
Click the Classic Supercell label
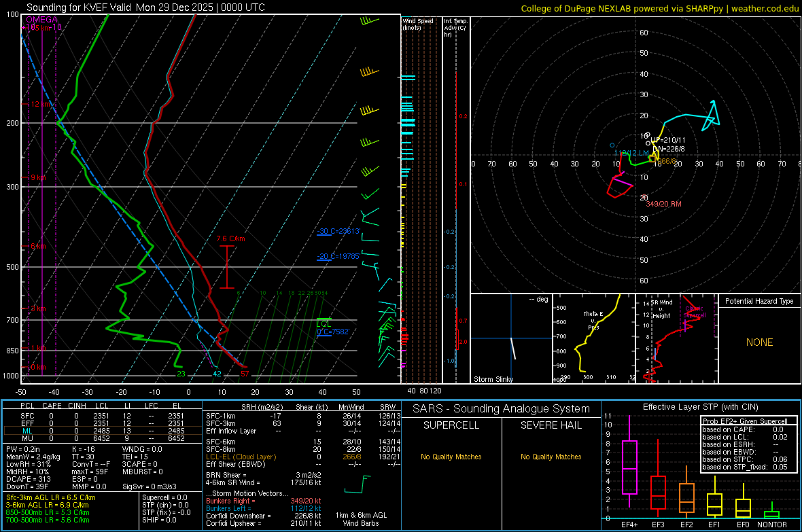tap(695, 312)
